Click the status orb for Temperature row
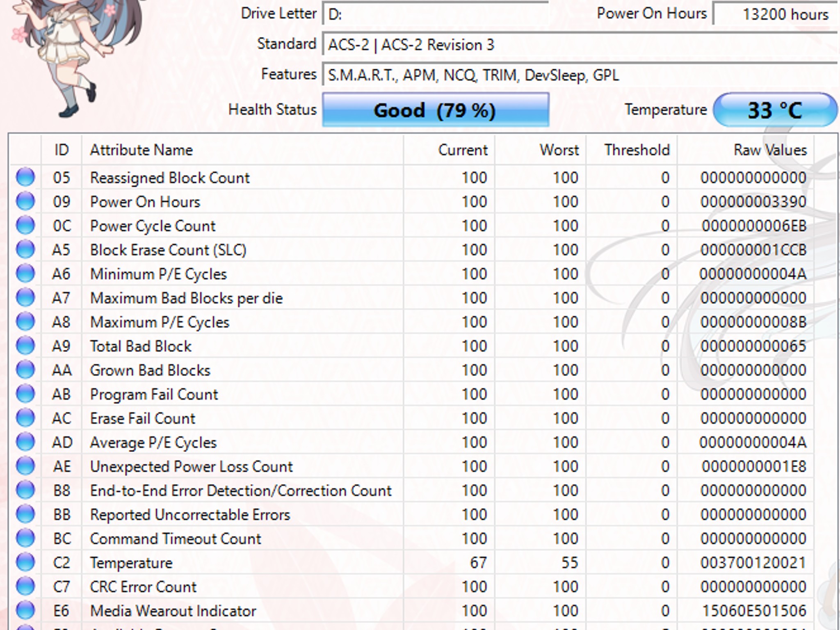This screenshot has height=630, width=840. [25, 562]
